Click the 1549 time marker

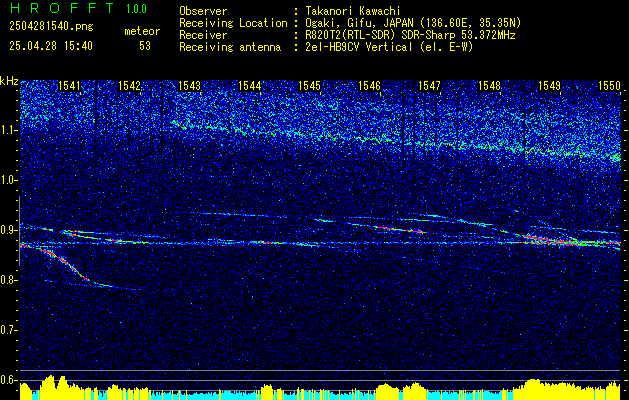550,85
